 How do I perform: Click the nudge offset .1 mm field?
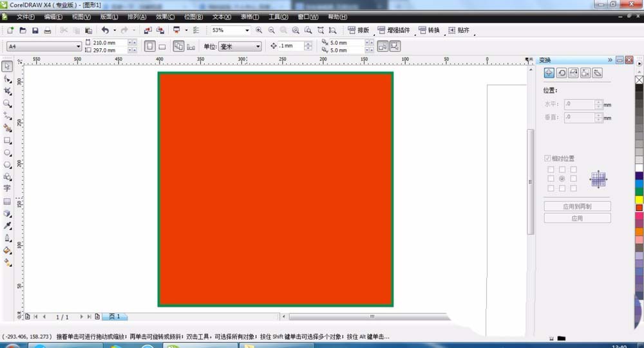tap(291, 46)
